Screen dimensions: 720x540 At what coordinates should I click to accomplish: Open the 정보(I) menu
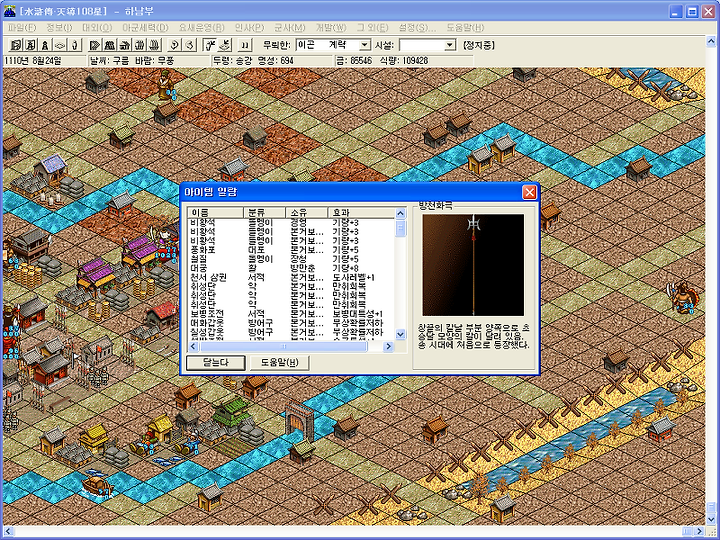(x=59, y=28)
